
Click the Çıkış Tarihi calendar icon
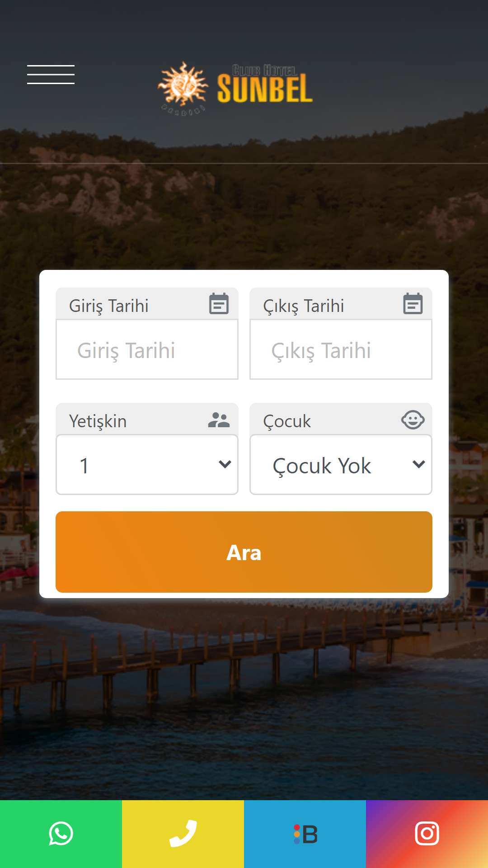click(x=413, y=303)
